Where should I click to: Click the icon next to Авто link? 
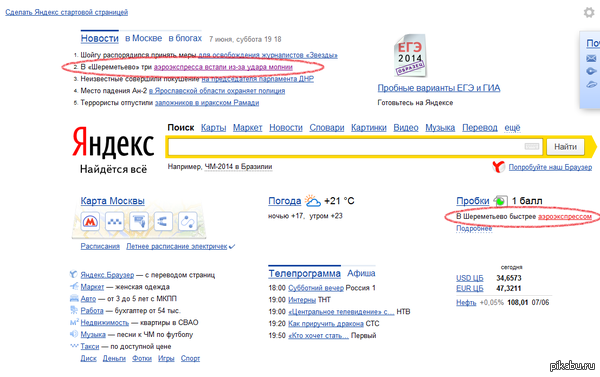pos(74,298)
